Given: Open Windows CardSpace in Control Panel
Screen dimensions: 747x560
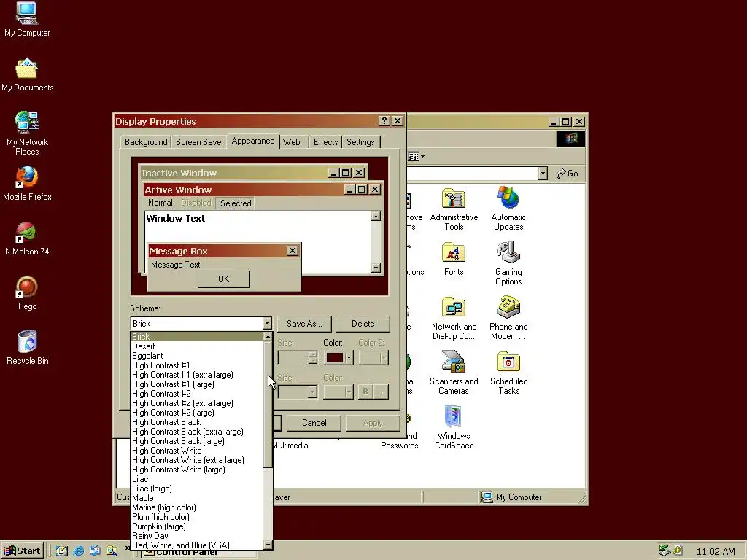Looking at the screenshot, I should (454, 427).
